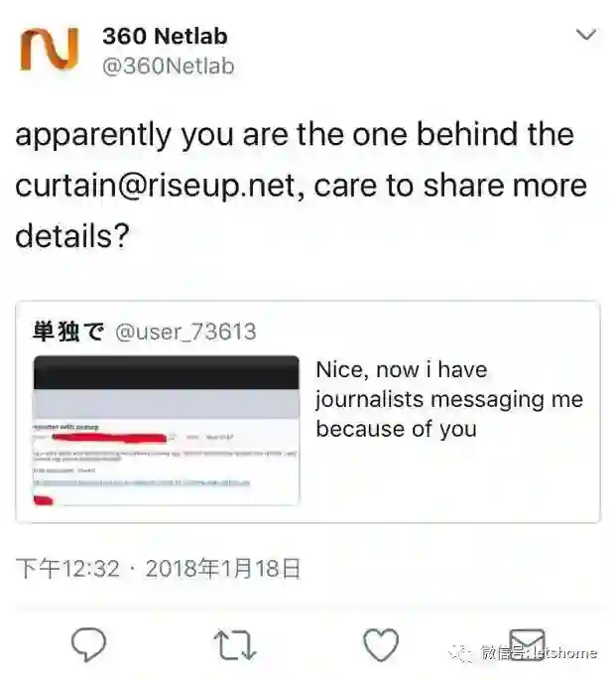Open quoted text about journalists messaging
Viewport: 616px width, 680px height.
click(x=449, y=399)
